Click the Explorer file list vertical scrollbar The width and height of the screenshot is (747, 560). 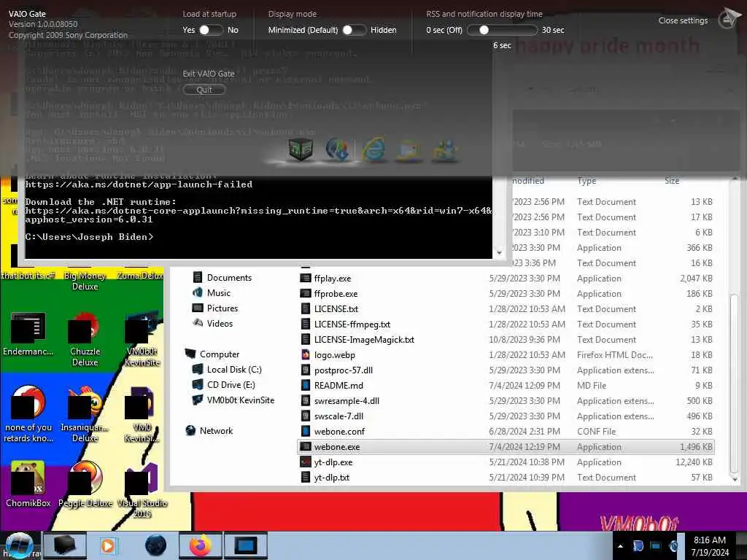pos(734,384)
